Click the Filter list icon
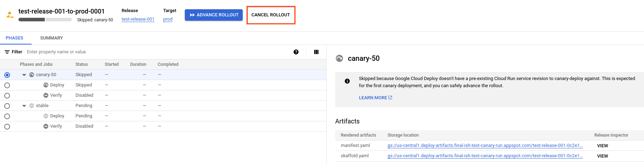Image resolution: width=644 pixels, height=164 pixels. [7, 52]
